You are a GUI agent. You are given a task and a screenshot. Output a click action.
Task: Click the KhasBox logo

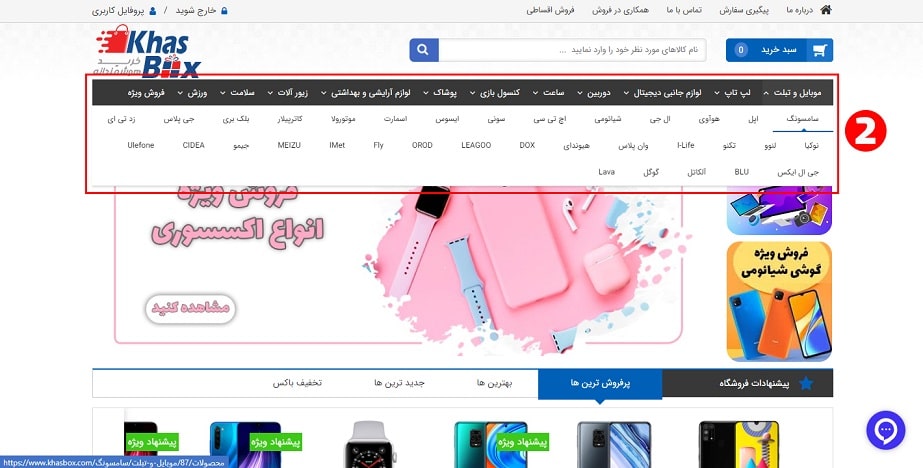click(x=148, y=52)
